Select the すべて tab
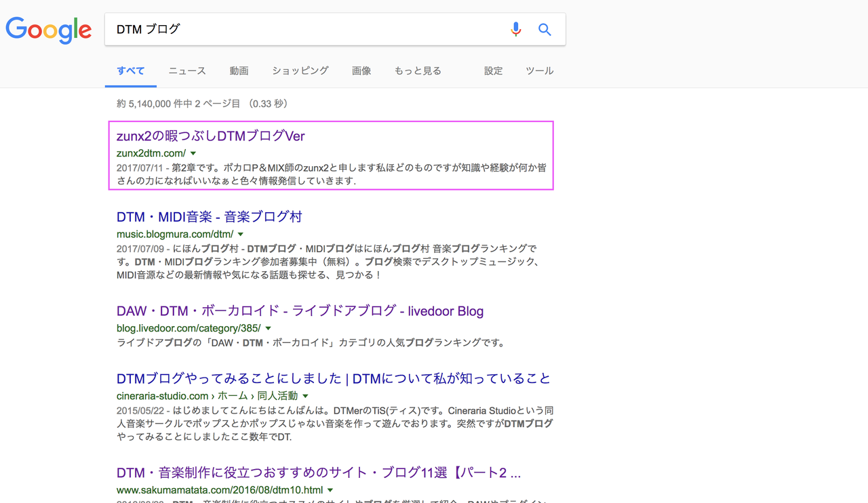868x503 pixels. [x=131, y=71]
